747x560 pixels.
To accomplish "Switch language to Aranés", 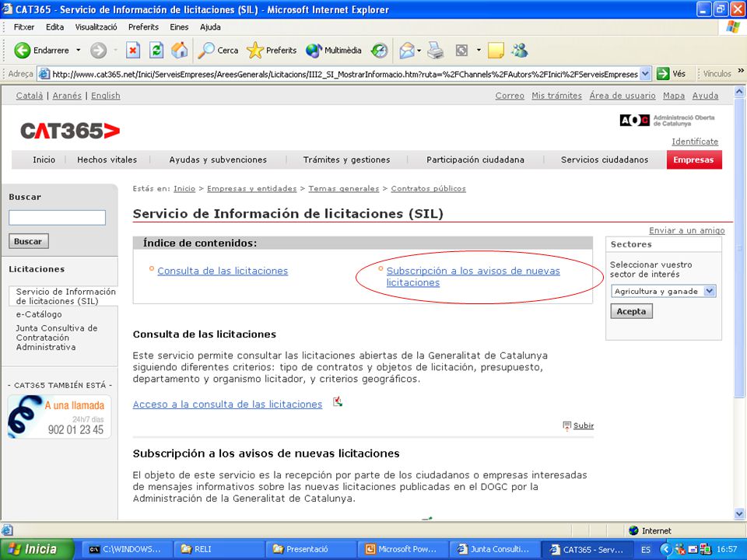I will [67, 96].
